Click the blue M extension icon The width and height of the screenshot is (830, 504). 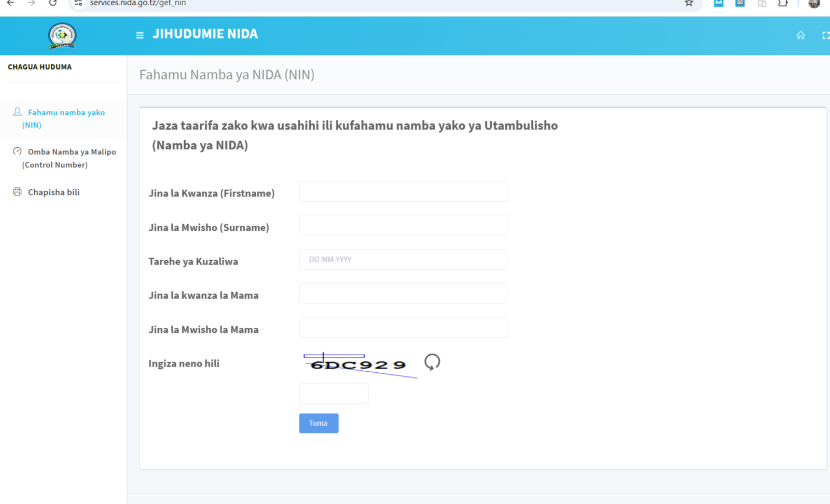[718, 3]
